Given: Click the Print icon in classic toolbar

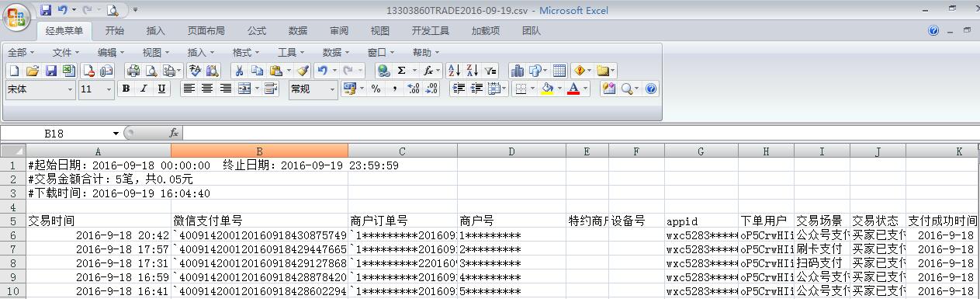Looking at the screenshot, I should pos(133,70).
